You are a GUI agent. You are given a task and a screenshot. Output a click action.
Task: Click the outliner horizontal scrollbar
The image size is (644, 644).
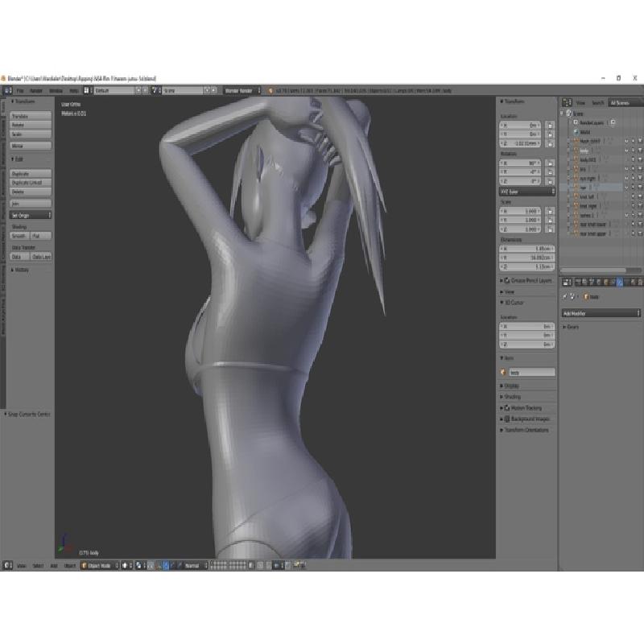coord(593,270)
